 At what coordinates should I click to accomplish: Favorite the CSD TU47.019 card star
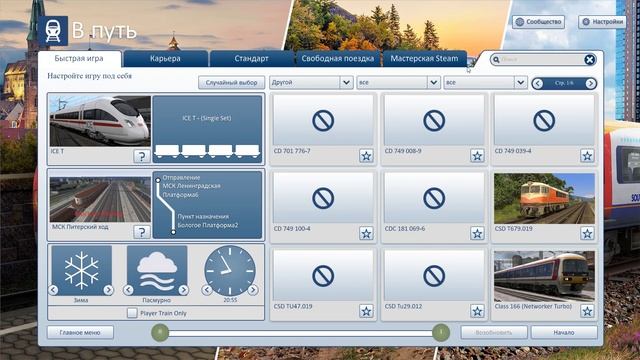[x=366, y=311]
